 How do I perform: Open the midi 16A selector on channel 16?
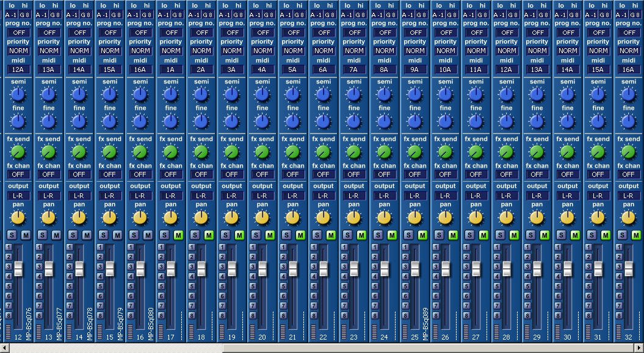(140, 70)
